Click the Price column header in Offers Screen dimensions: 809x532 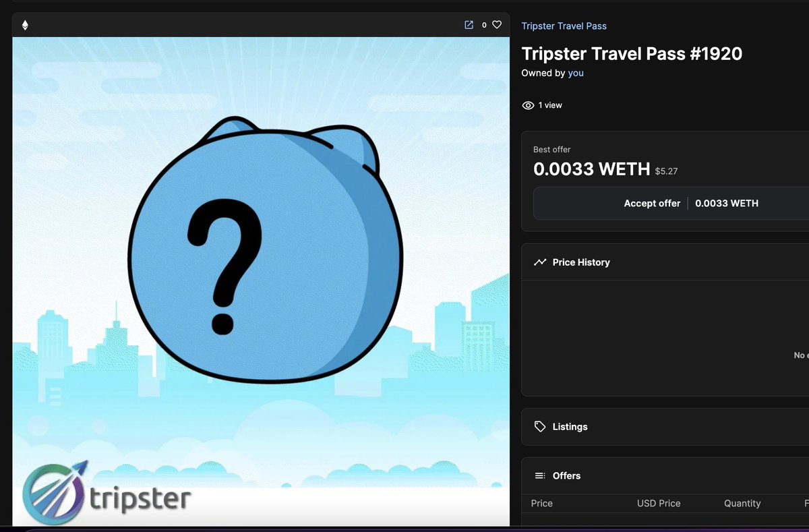(x=542, y=503)
